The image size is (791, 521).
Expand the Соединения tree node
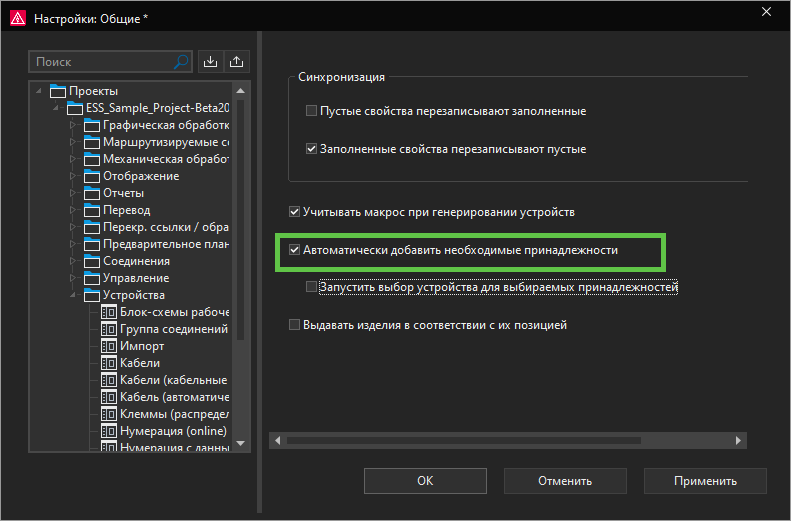pos(73,261)
